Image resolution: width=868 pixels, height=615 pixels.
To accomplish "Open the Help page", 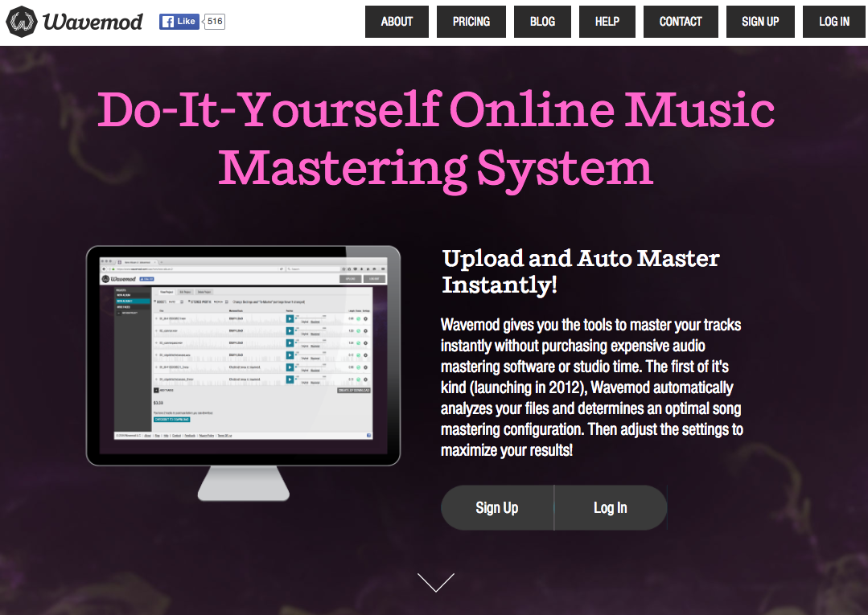I will (607, 22).
